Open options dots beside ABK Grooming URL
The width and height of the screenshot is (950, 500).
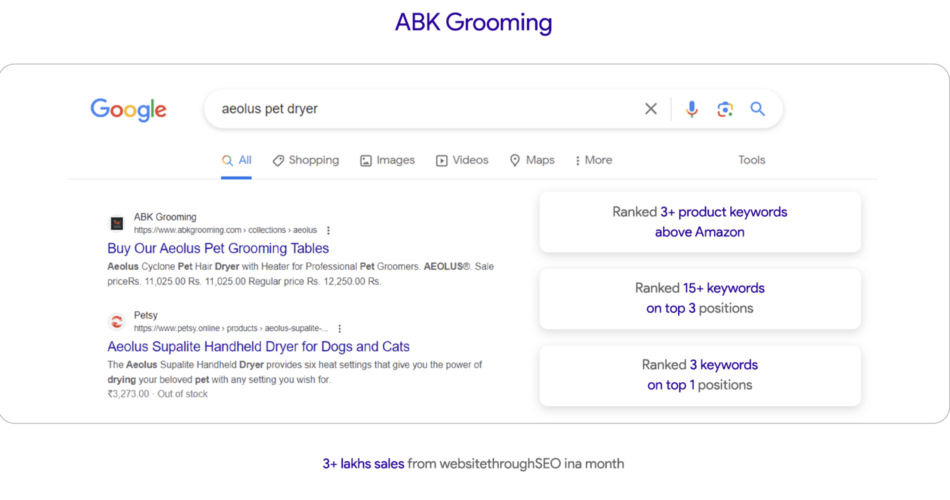328,230
